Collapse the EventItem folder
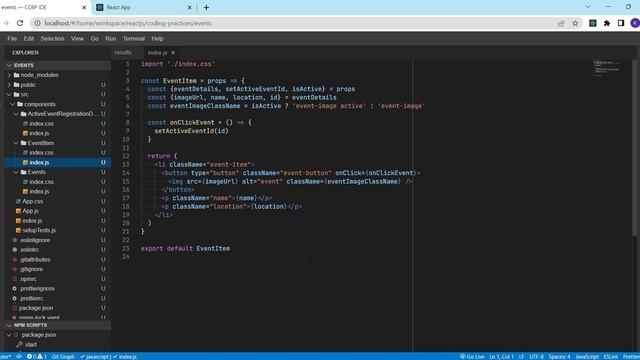 pos(16,143)
